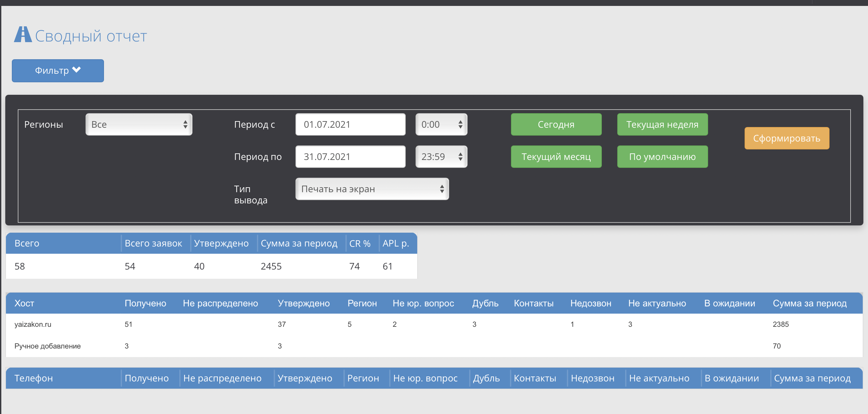Click the Хост column header
Image resolution: width=868 pixels, height=414 pixels.
[x=24, y=303]
